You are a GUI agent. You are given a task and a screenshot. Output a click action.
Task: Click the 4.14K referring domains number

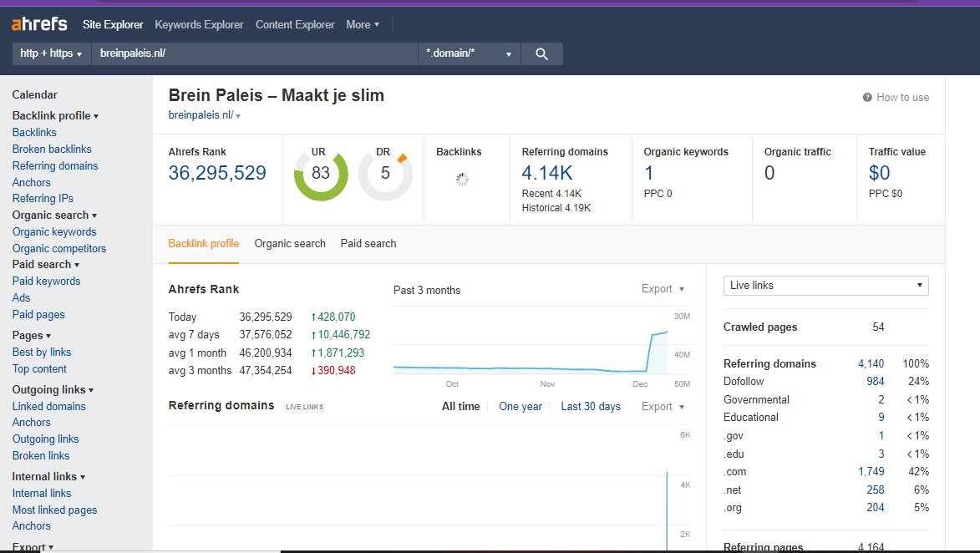pyautogui.click(x=547, y=173)
